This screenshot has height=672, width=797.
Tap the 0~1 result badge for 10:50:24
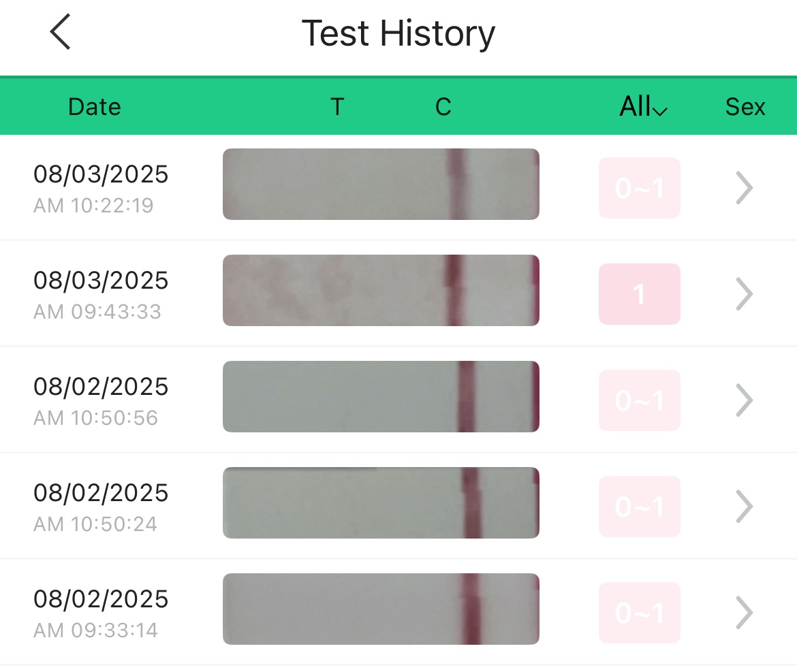click(x=639, y=507)
